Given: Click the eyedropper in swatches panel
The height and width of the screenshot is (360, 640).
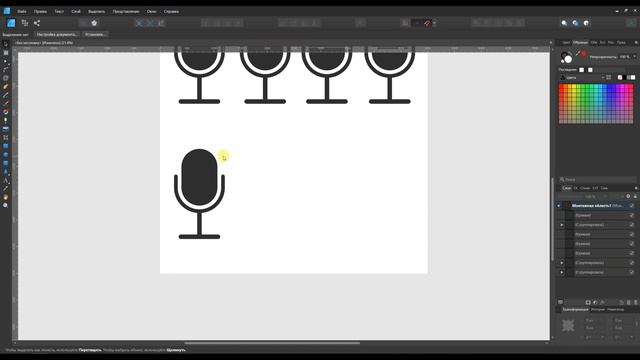Looking at the screenshot, I should [x=578, y=54].
